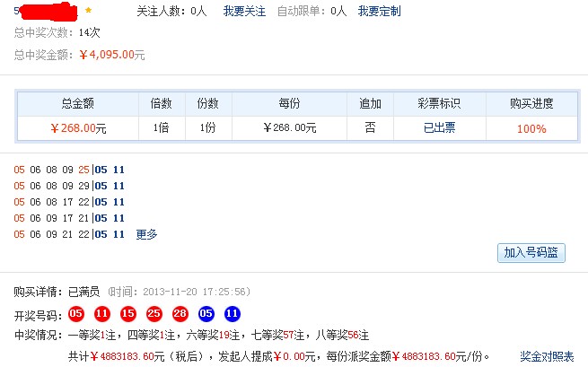
Task: Click the 八等奖56注 eighth prize text
Action: pos(342,335)
